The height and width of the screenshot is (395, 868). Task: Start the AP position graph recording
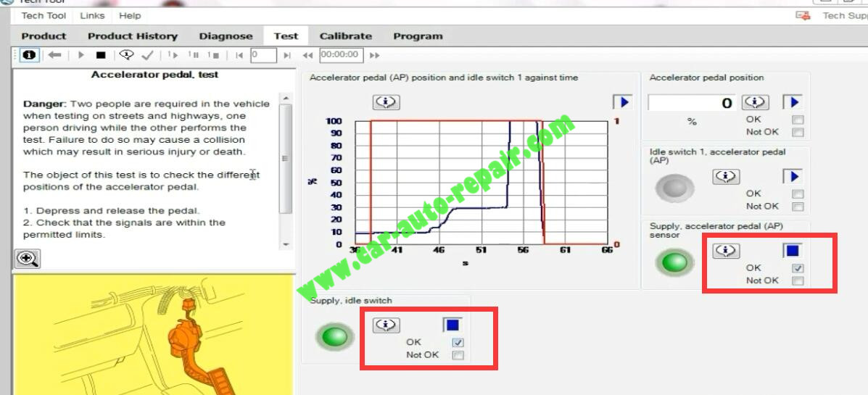click(624, 102)
